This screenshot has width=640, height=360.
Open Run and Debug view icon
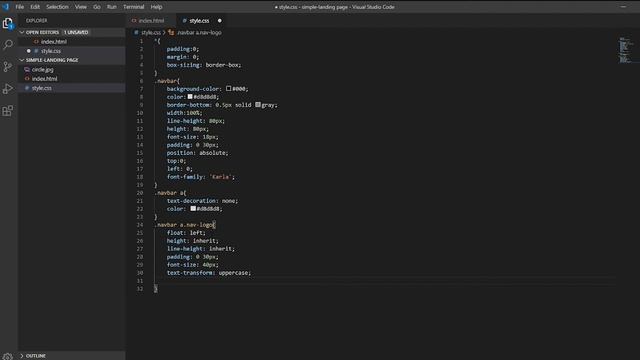[x=8, y=89]
